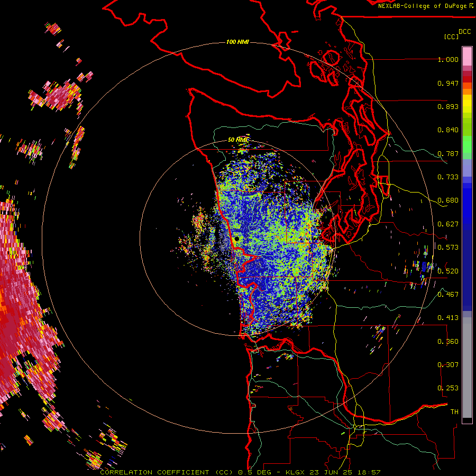This screenshot has height=476, width=476.
Task: Click the 0.840 color scale value
Action: tap(448, 130)
